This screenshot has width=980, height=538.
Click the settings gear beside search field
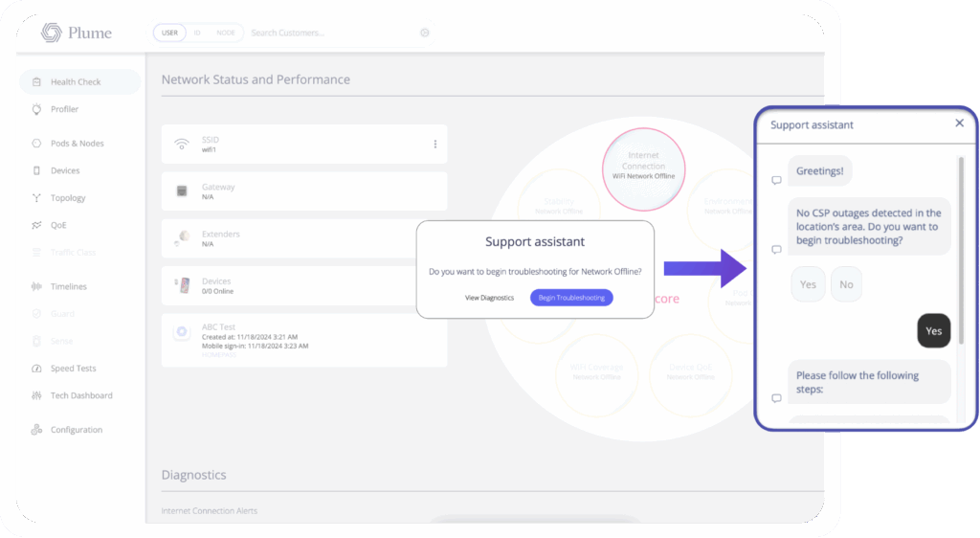click(424, 33)
